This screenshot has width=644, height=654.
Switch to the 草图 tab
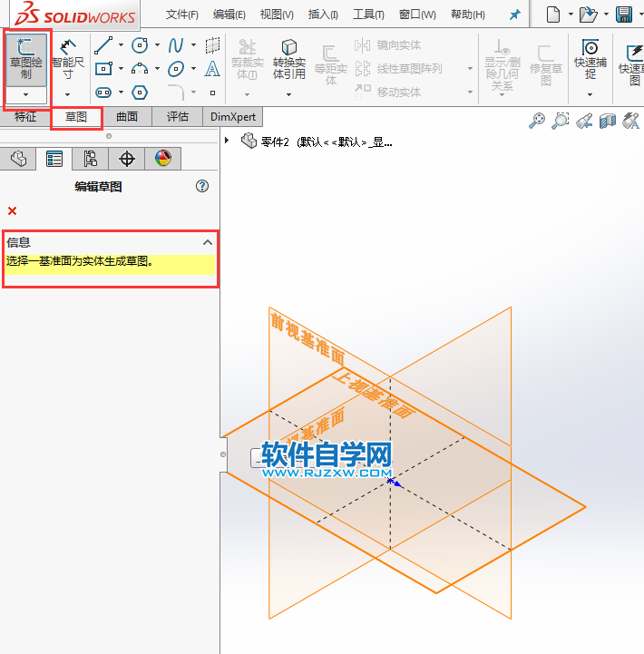click(x=76, y=117)
